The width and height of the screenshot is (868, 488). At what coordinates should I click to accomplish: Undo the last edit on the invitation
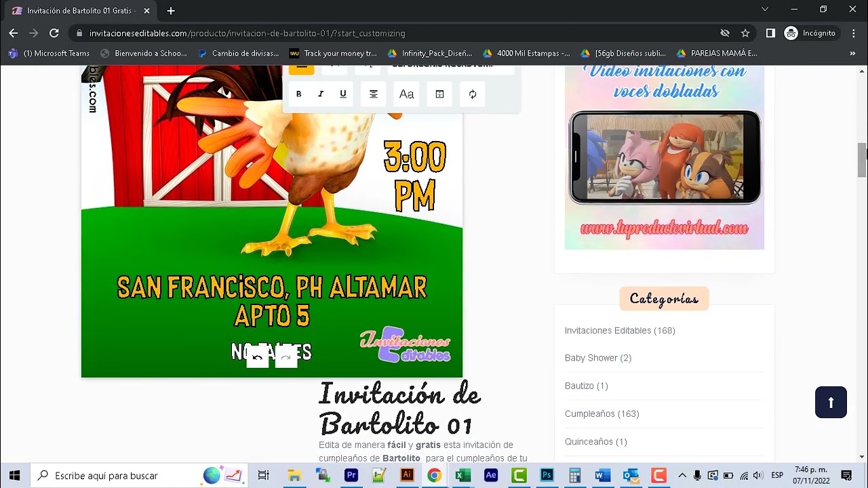(258, 357)
